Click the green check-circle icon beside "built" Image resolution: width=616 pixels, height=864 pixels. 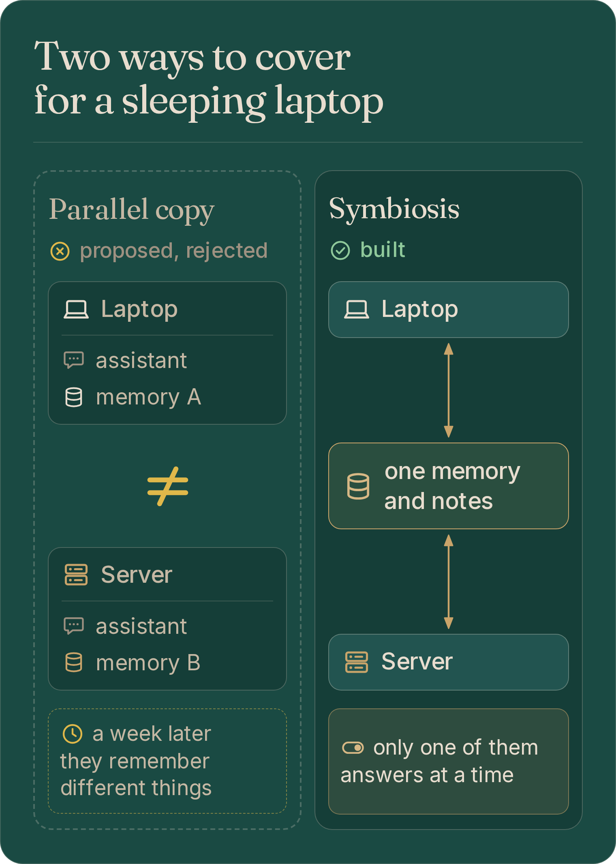tap(340, 250)
